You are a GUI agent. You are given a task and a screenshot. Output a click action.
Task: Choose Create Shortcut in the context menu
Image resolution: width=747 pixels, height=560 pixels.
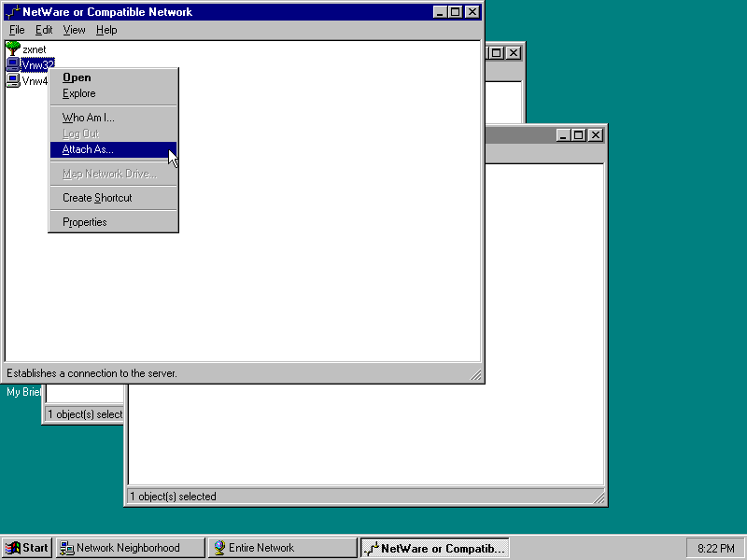(113, 198)
